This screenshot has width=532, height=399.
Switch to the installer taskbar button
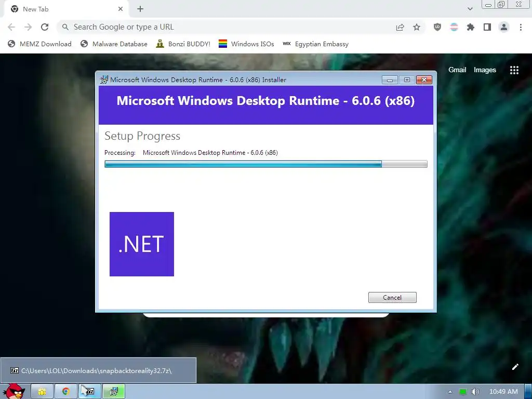[114, 392]
